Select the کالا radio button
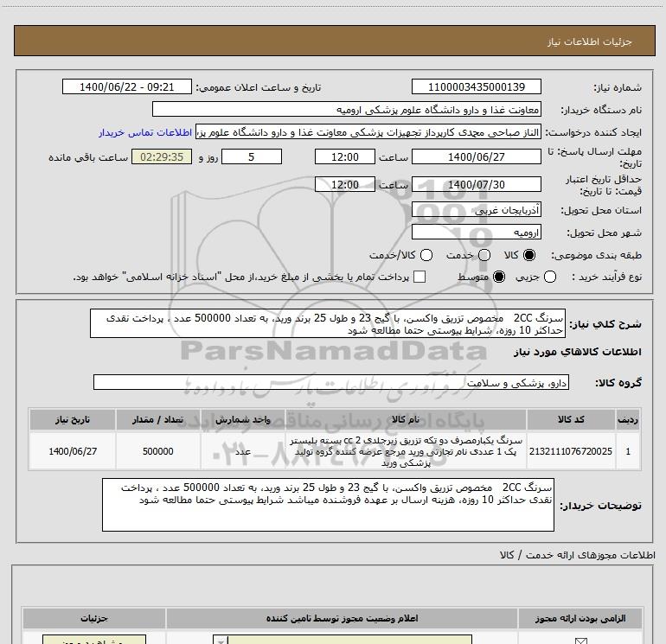Image resolution: width=666 pixels, height=644 pixels. 529,255
